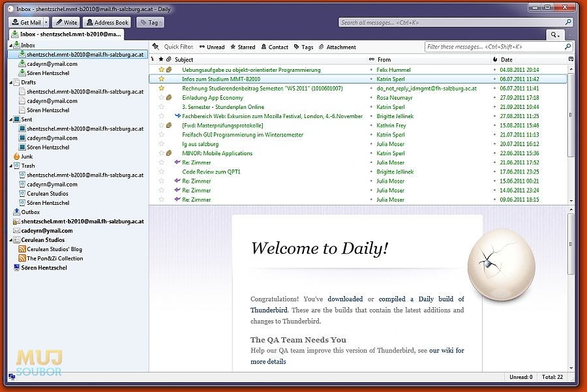Select Cerulean Studios under Trash
Image resolution: width=587 pixels, height=392 pixels.
pyautogui.click(x=48, y=194)
